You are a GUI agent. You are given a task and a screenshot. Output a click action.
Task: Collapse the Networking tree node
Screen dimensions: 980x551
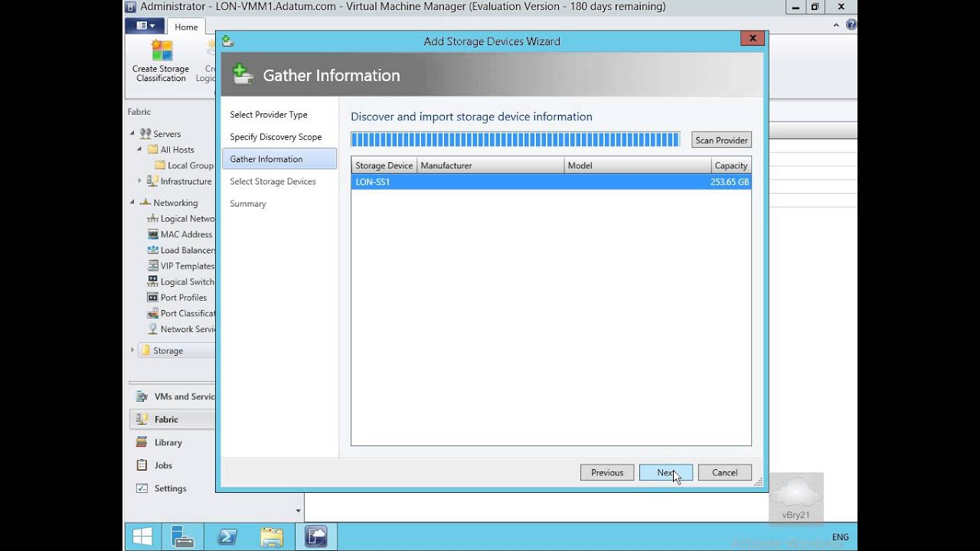132,202
